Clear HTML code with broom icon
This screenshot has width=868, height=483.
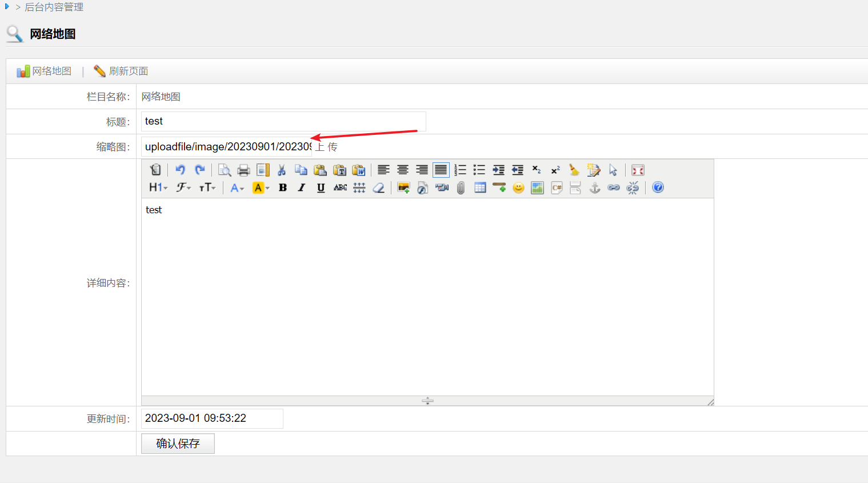click(x=574, y=170)
